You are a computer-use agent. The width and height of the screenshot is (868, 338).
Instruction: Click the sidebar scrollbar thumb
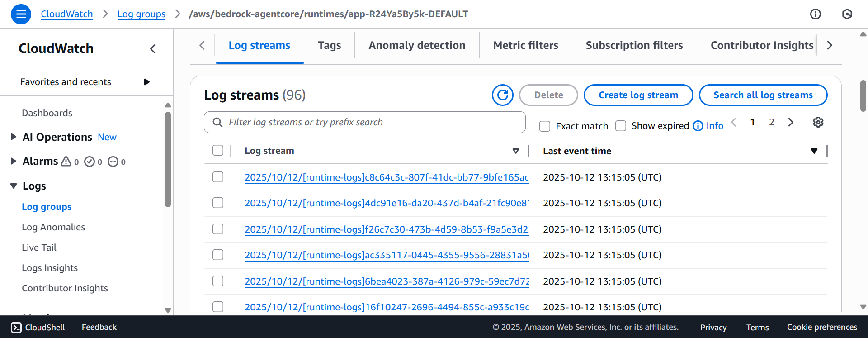point(168,159)
